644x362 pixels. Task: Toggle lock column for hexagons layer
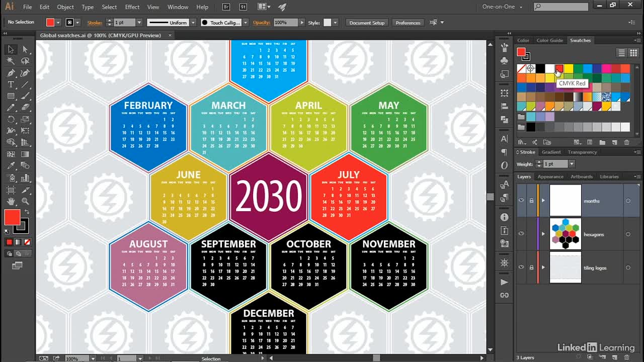point(531,234)
